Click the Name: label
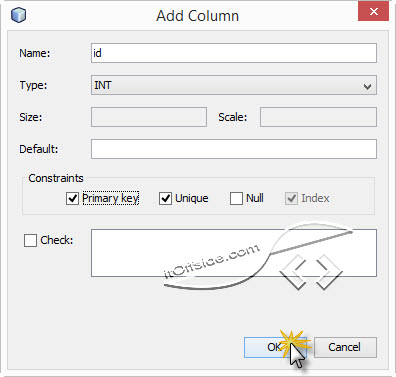The image size is (396, 377). pos(35,53)
